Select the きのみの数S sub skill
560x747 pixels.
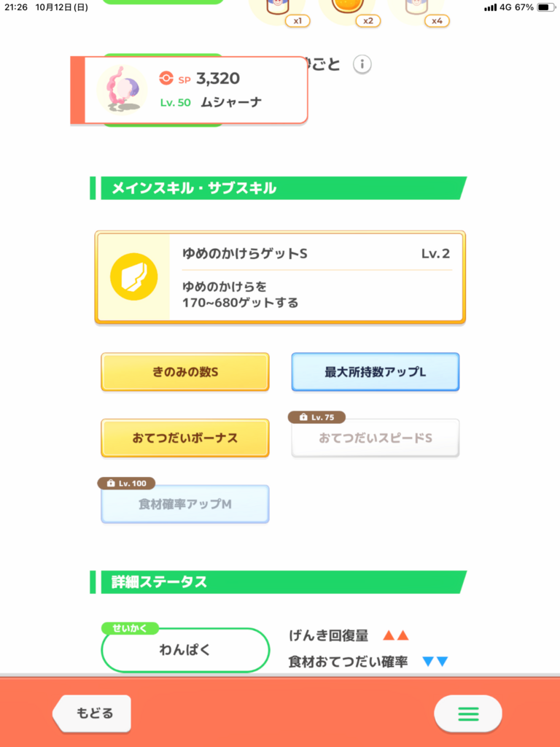click(x=185, y=372)
